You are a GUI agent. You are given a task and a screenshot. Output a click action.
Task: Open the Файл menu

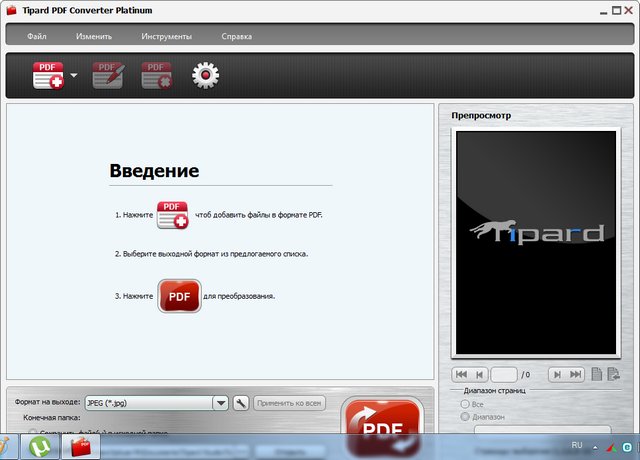(x=37, y=36)
